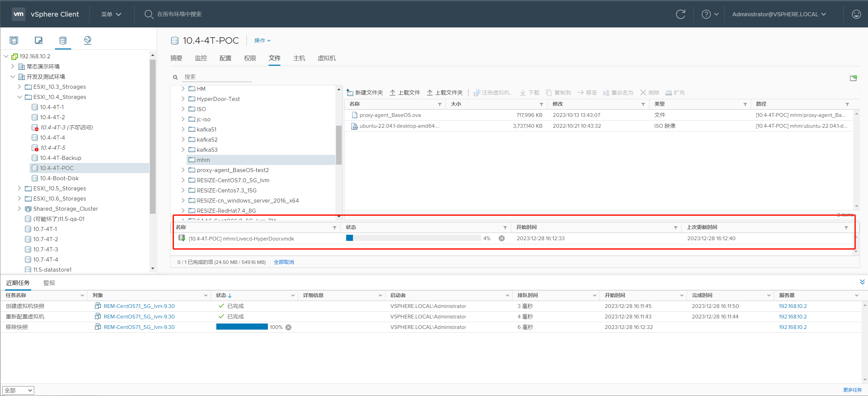The width and height of the screenshot is (868, 396).
Task: Open the Hosts and Clusters inventory view icon
Action: tap(14, 40)
